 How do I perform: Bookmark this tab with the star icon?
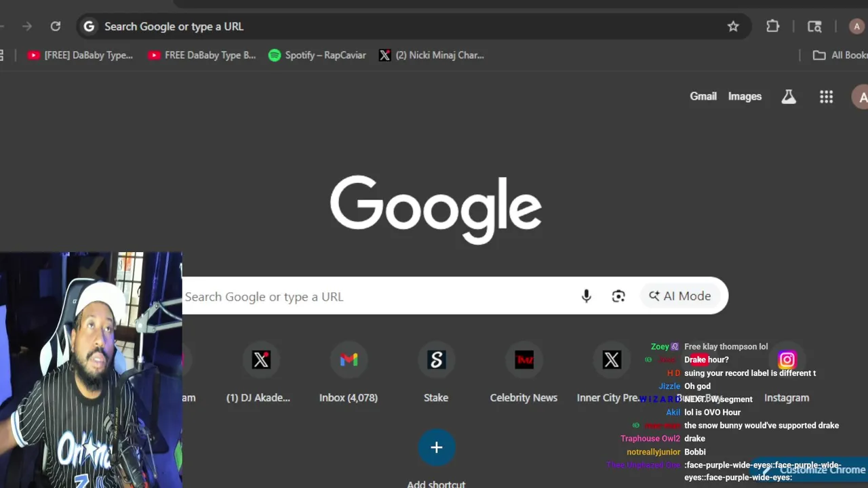click(x=733, y=26)
